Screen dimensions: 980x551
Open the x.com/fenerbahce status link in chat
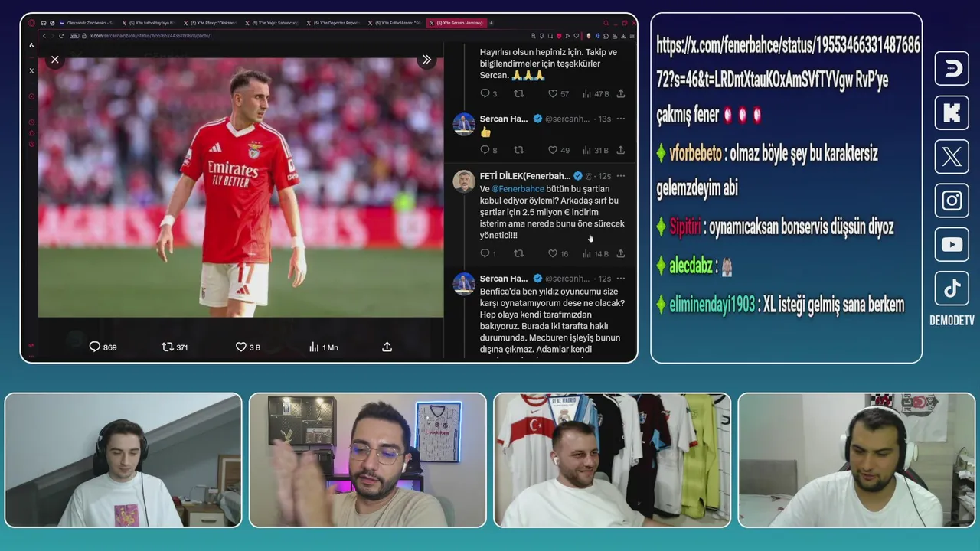[788, 63]
